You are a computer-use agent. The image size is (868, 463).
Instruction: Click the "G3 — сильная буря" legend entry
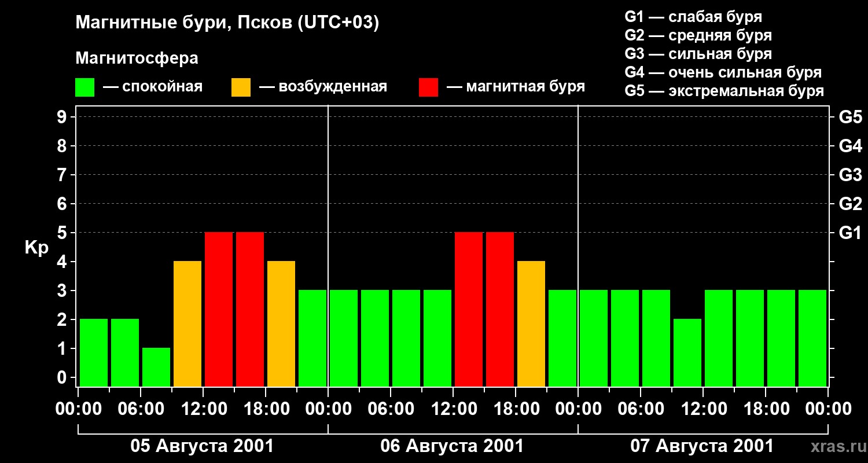pos(698,54)
